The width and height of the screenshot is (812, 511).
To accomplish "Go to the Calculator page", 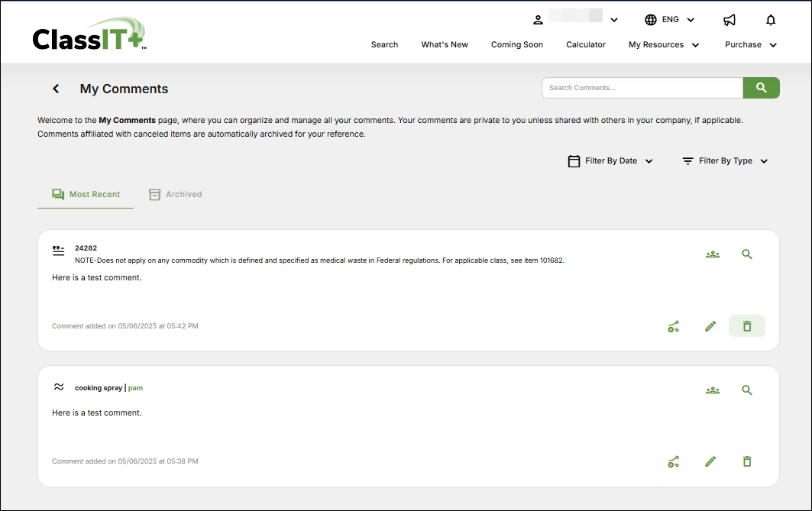I will 585,45.
